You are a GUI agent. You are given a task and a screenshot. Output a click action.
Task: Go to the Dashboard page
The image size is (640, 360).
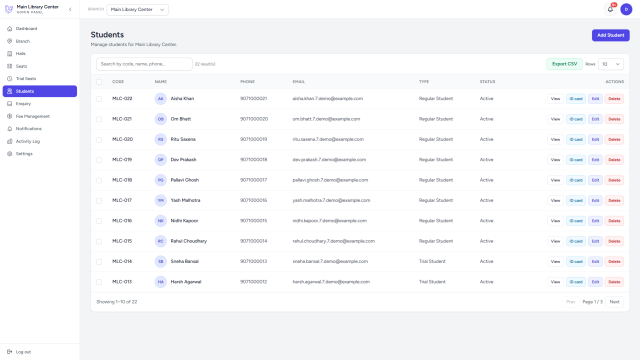[40, 29]
